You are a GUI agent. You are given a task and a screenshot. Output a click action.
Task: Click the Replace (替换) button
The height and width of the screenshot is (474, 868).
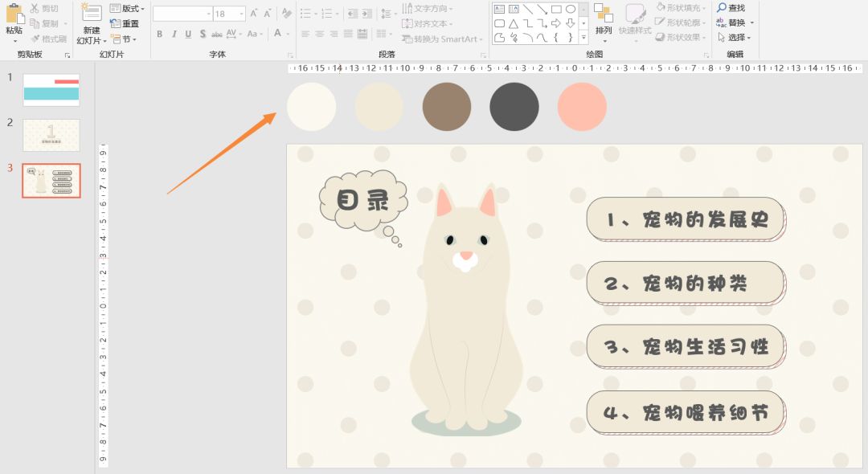tap(735, 22)
